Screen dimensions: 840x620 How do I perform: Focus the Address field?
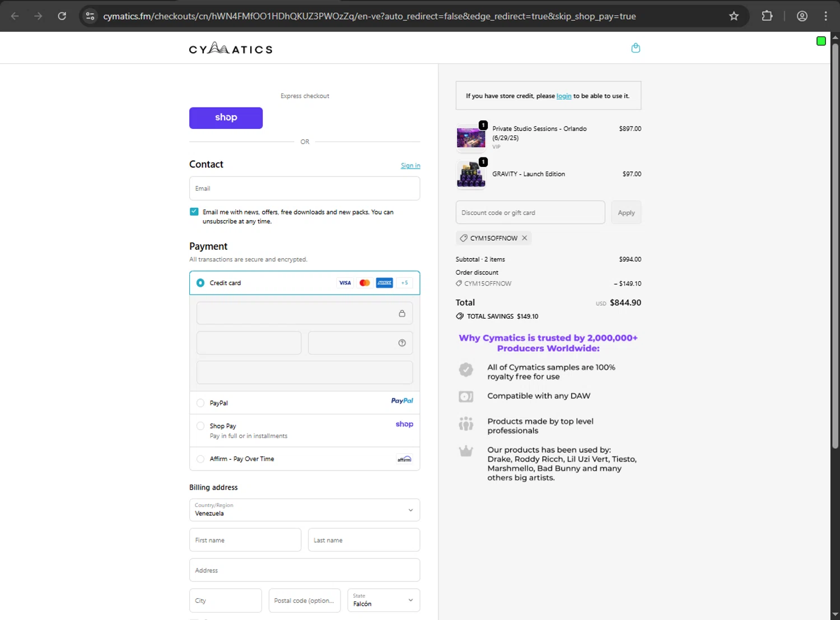[305, 570]
